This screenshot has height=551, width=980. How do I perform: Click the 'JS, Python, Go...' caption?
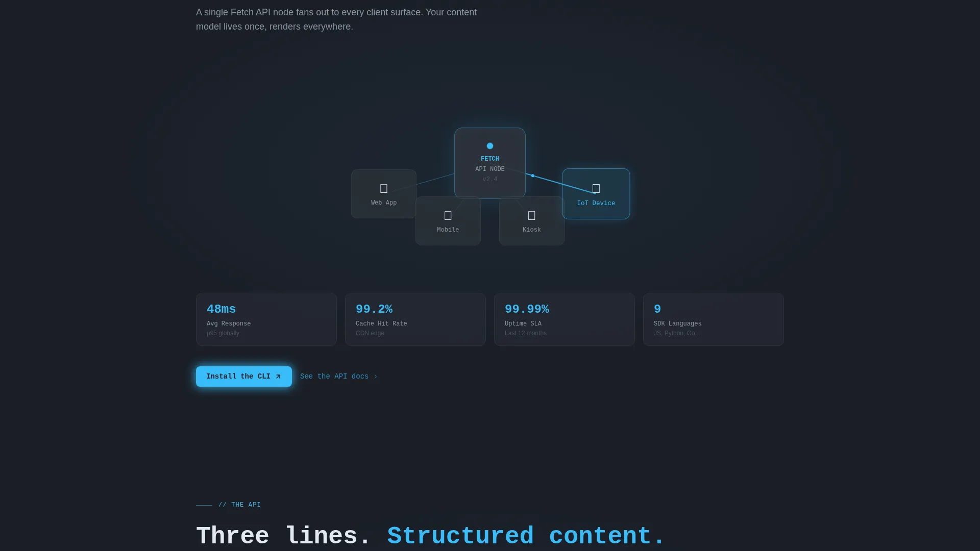tap(677, 333)
